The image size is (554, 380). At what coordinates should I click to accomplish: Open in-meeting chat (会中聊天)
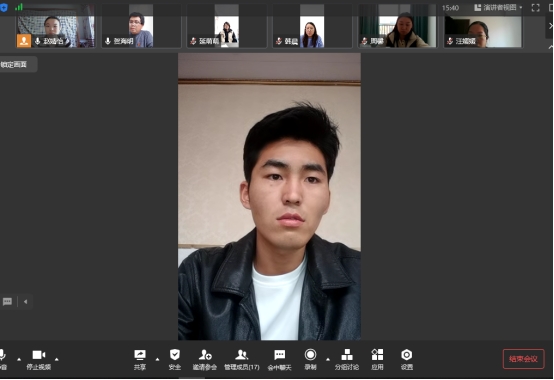pos(279,355)
